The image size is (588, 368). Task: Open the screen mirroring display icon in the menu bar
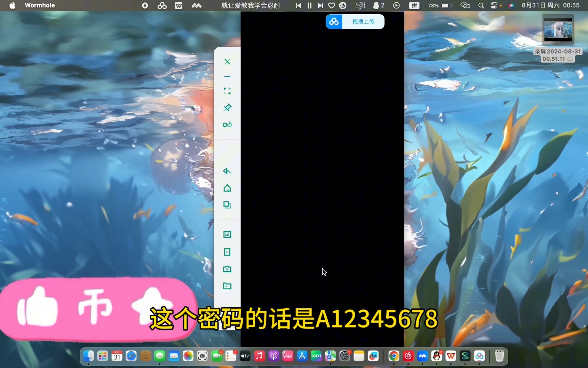tap(360, 5)
